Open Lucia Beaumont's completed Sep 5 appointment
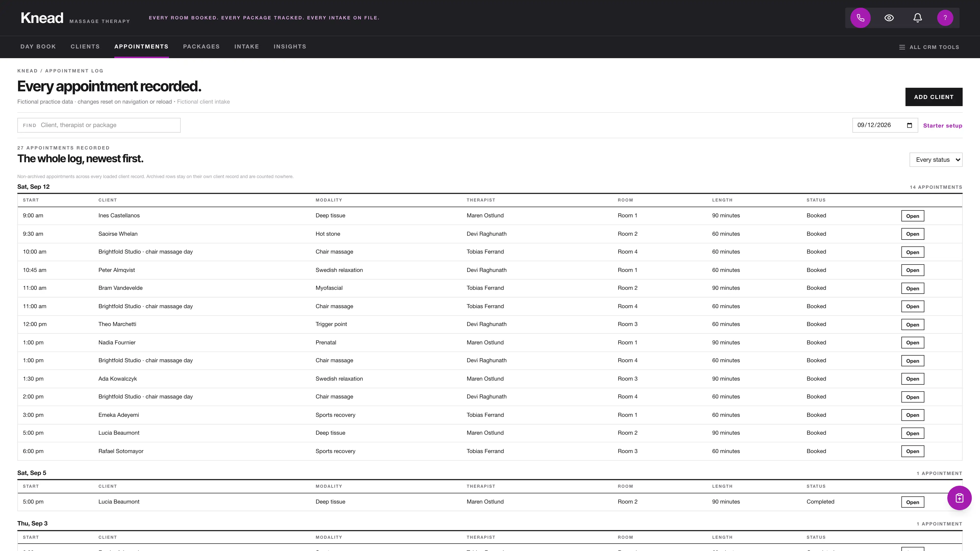 coord(913,502)
